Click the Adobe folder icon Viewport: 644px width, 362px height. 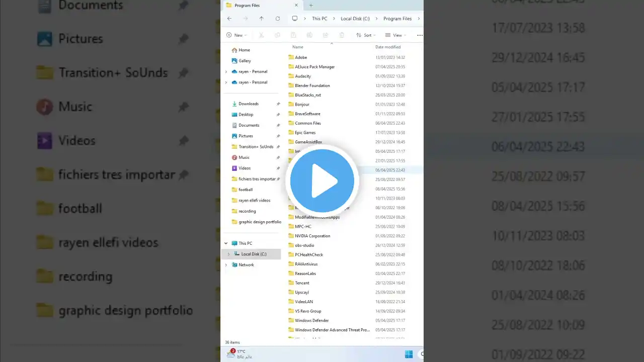pos(291,57)
